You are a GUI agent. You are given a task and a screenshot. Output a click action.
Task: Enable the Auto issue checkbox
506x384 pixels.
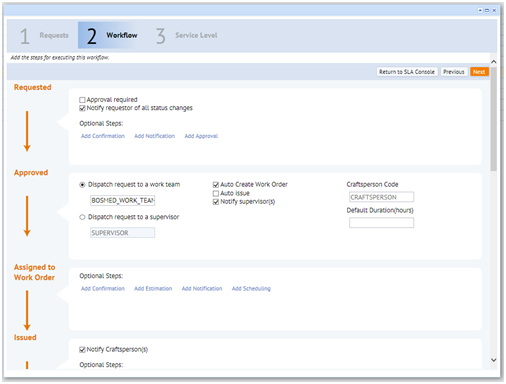pyautogui.click(x=216, y=193)
